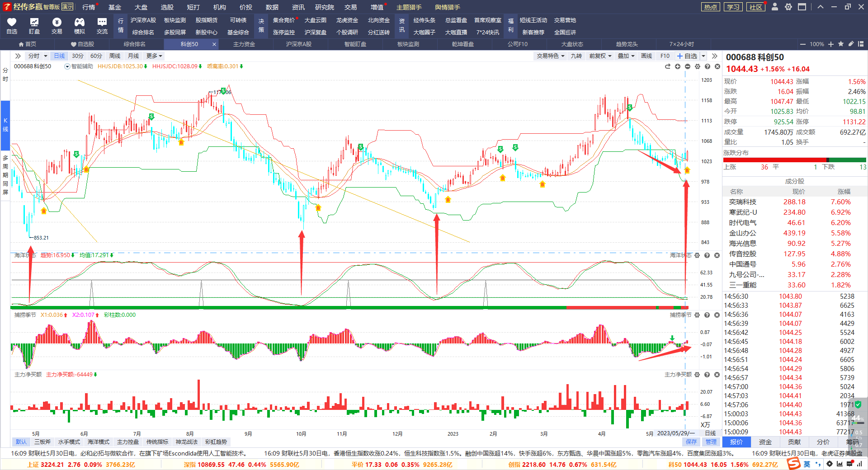Image resolution: width=868 pixels, height=470 pixels.
Task: Close the 海洋状态 indicator panel
Action: click(x=717, y=255)
